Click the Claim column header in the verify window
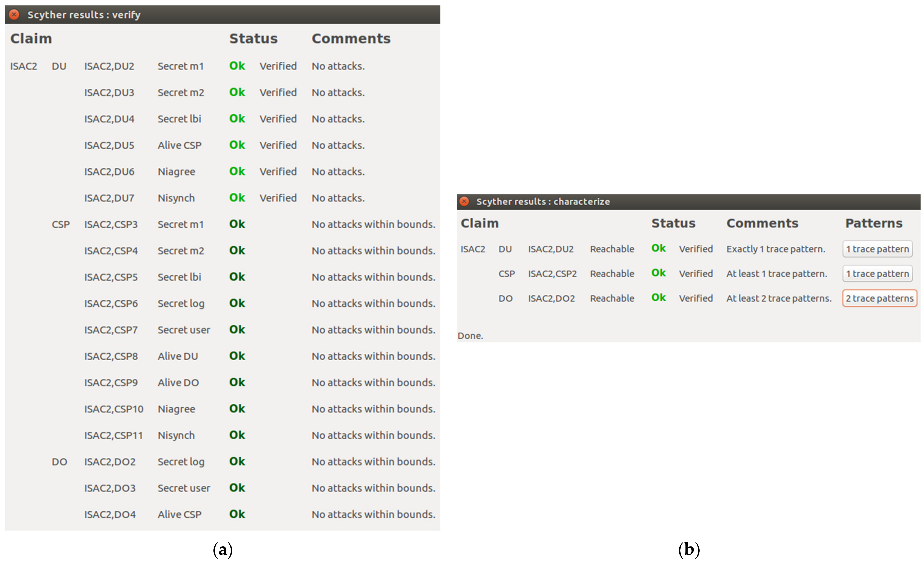Image resolution: width=924 pixels, height=564 pixels. [31, 39]
